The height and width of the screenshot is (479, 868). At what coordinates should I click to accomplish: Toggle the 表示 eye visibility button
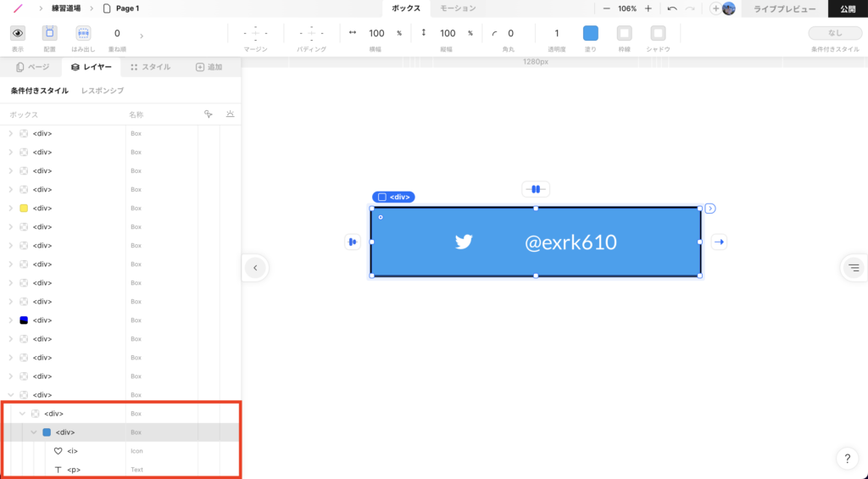click(18, 33)
